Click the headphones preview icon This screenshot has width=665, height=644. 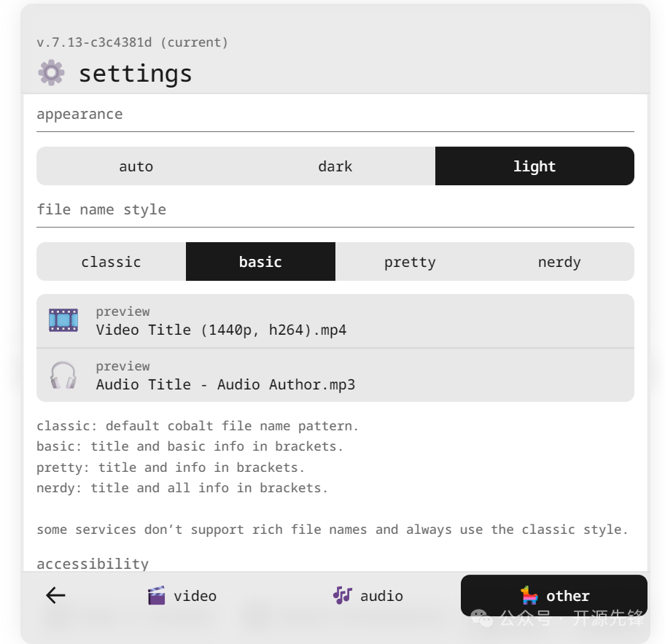[63, 375]
